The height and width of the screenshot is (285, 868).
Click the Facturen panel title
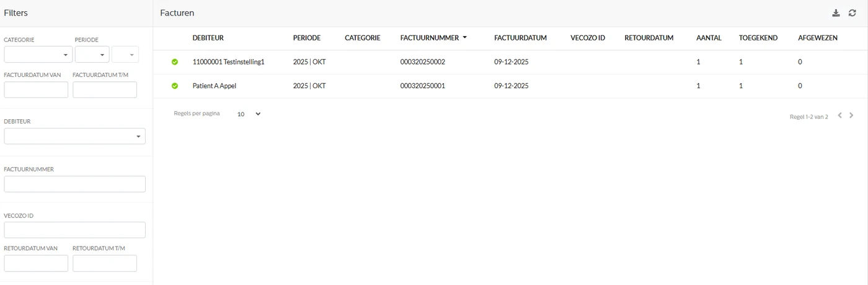(x=177, y=13)
